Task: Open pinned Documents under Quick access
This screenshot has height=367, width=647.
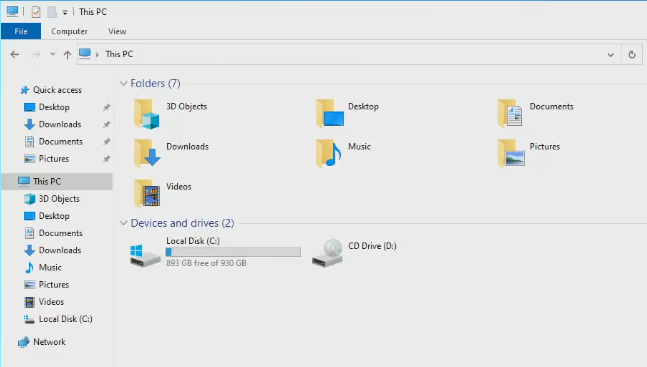Action: tap(61, 142)
